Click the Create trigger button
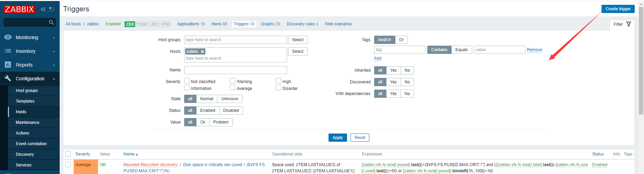The height and width of the screenshot is (174, 644). coord(618,9)
